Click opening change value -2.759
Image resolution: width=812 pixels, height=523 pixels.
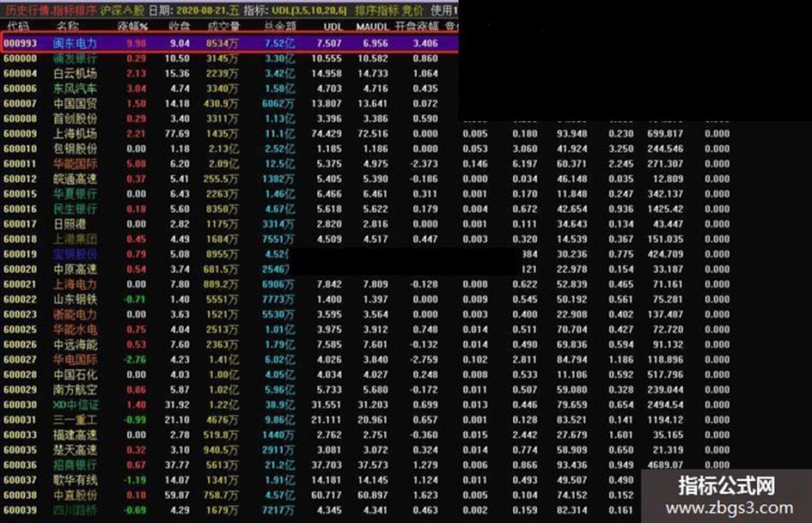click(x=424, y=359)
